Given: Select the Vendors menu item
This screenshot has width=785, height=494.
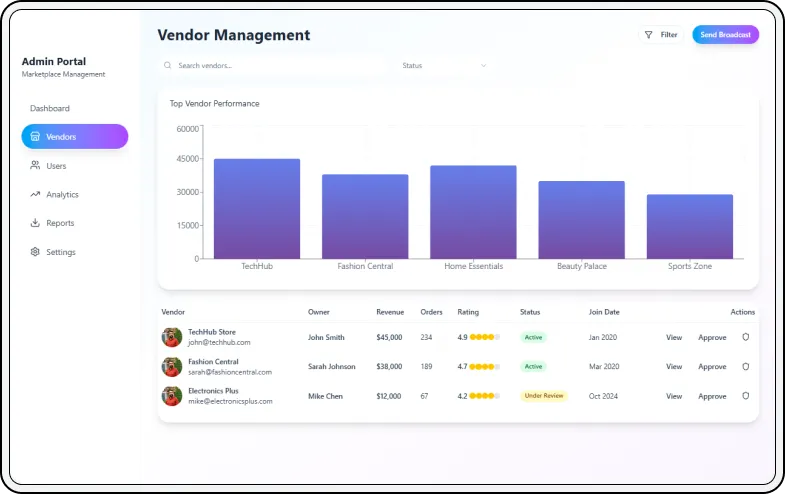Looking at the screenshot, I should pyautogui.click(x=74, y=136).
